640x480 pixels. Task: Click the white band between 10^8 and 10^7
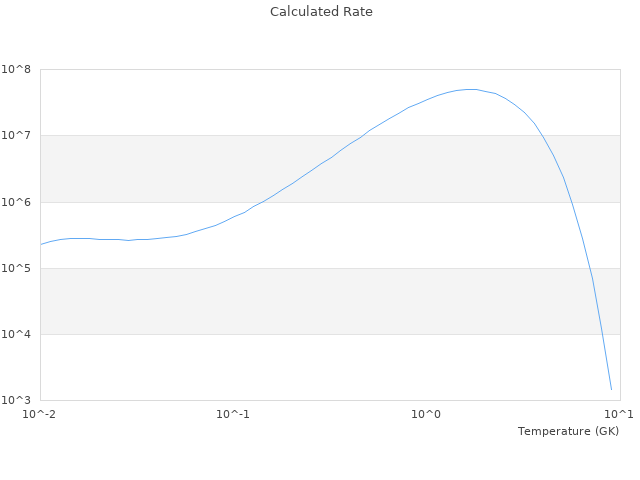(x=200, y=102)
